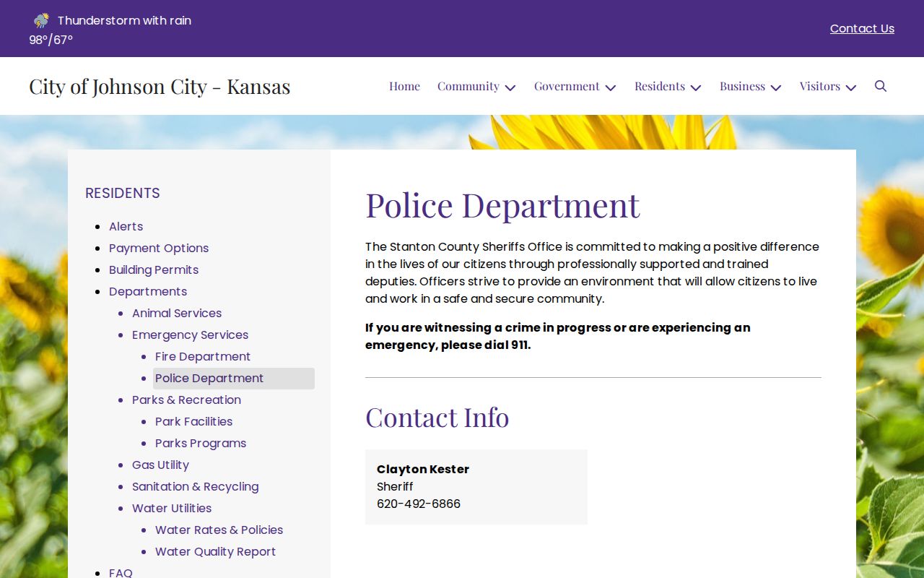Open Park Facilities in the sidebar
The image size is (924, 578).
(193, 421)
